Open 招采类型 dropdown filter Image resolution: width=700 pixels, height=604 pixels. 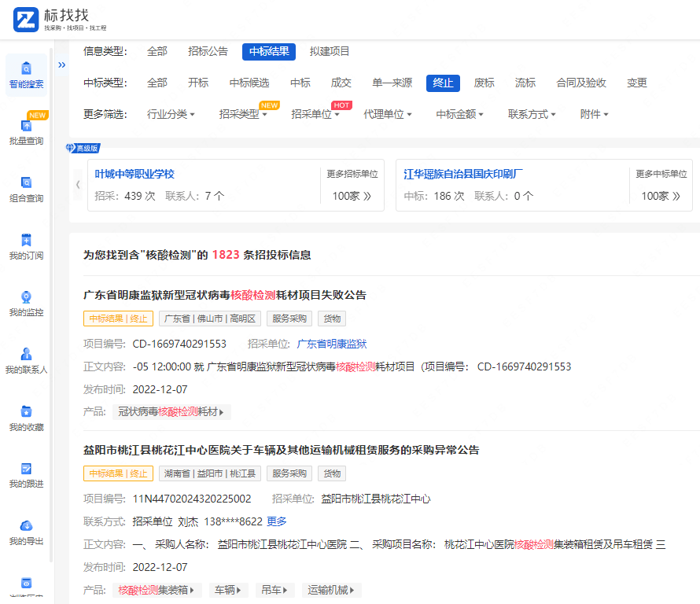click(243, 114)
